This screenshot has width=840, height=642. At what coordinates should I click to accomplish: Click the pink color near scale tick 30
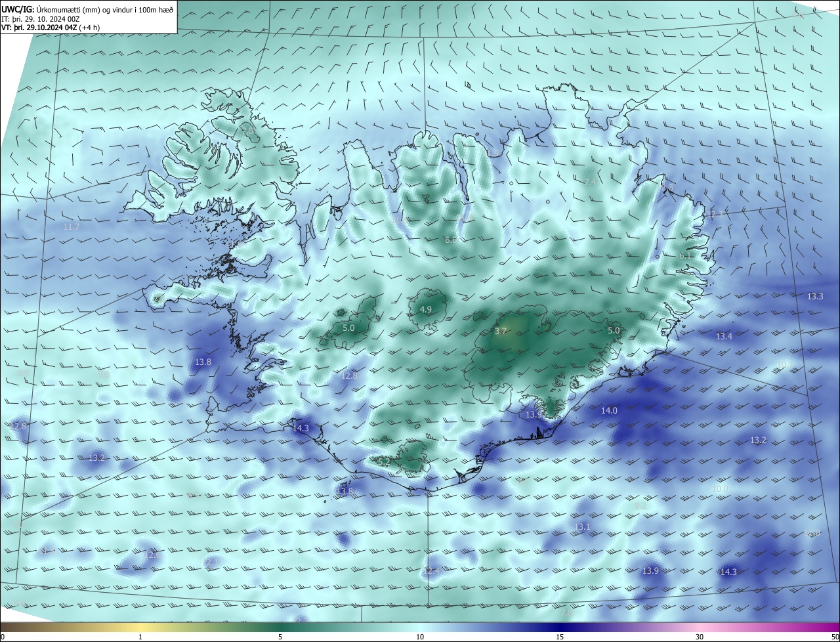[x=700, y=627]
